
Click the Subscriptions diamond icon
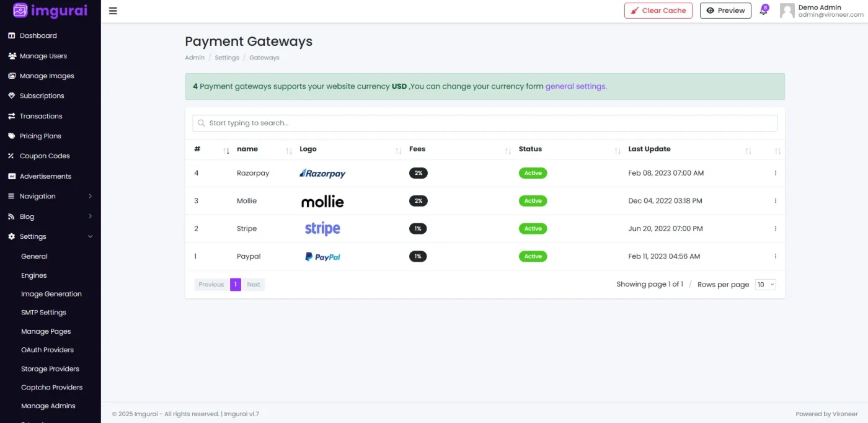[11, 96]
